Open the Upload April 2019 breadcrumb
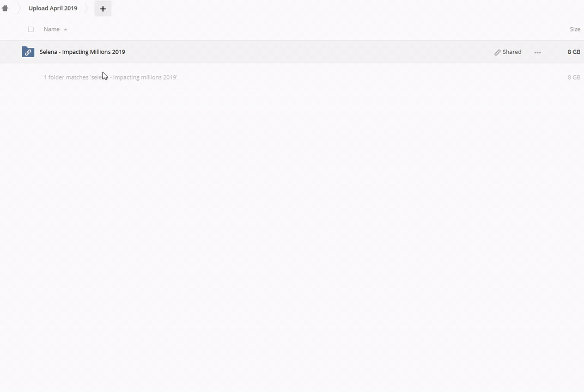 coord(53,8)
